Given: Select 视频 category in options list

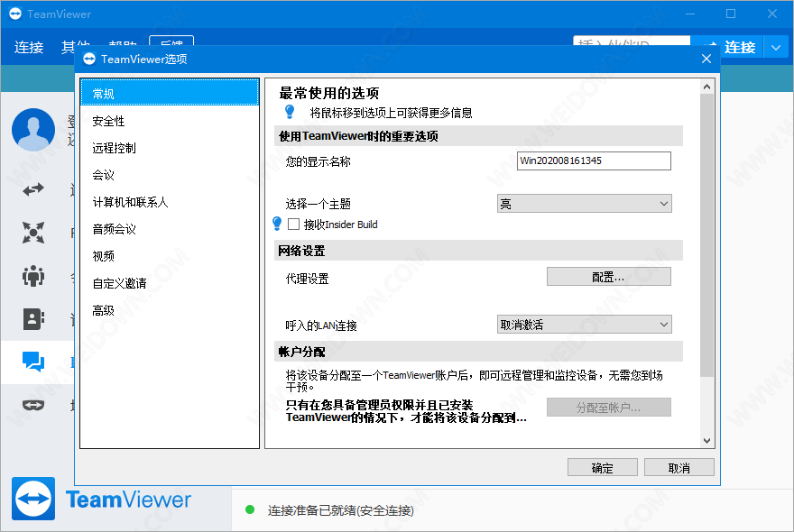Looking at the screenshot, I should (170, 256).
